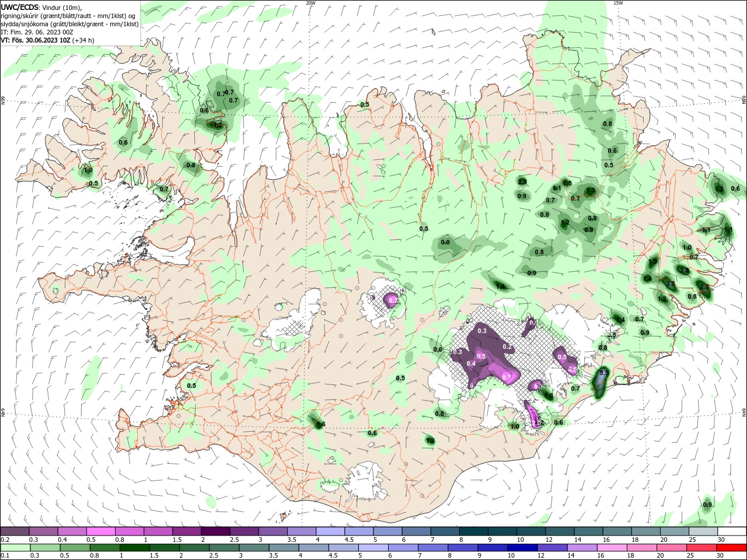Pick upper-scale white swatch after 30
This screenshot has width=747, height=560.
coord(732,531)
